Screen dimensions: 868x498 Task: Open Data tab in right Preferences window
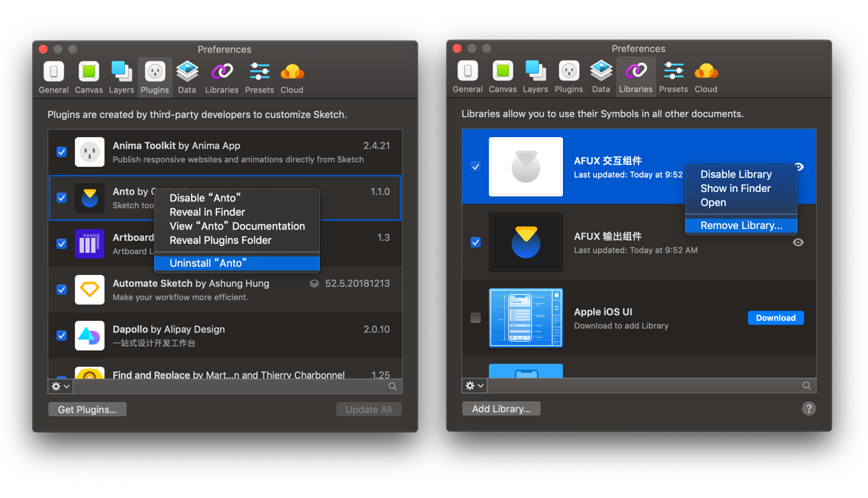(x=601, y=76)
